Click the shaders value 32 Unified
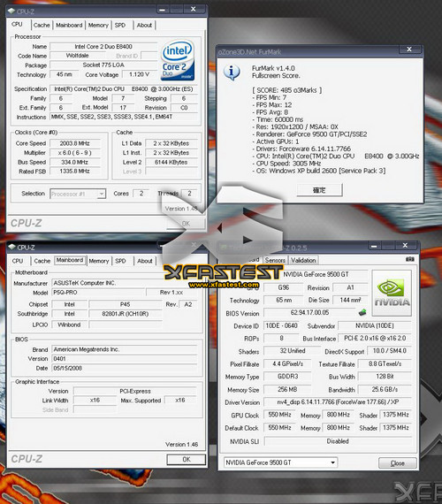This screenshot has height=504, width=442. tap(293, 351)
